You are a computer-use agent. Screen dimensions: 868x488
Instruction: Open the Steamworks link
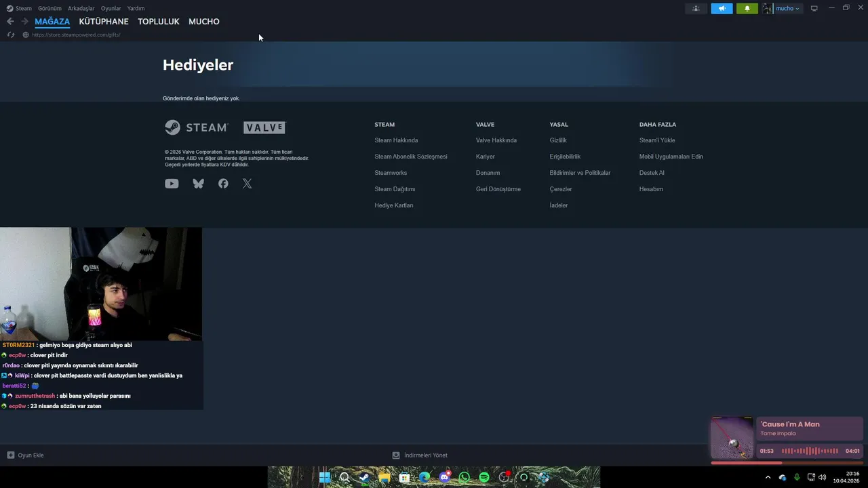pyautogui.click(x=391, y=173)
